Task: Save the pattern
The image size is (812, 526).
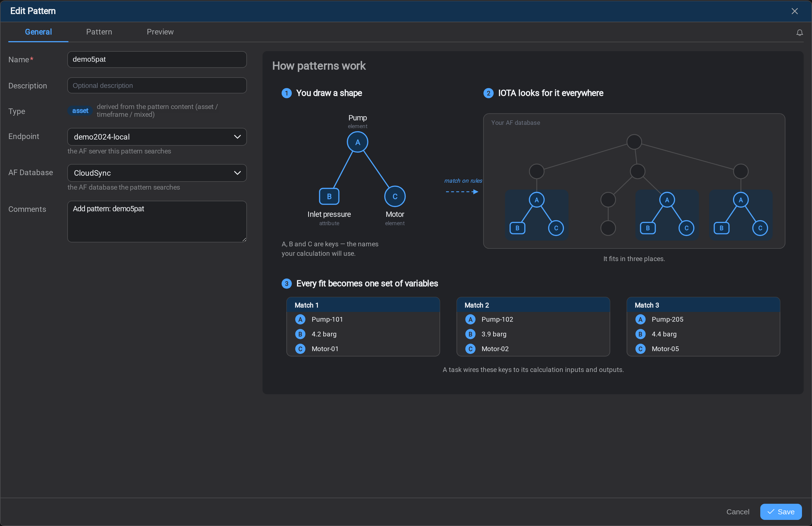Action: coord(781,512)
